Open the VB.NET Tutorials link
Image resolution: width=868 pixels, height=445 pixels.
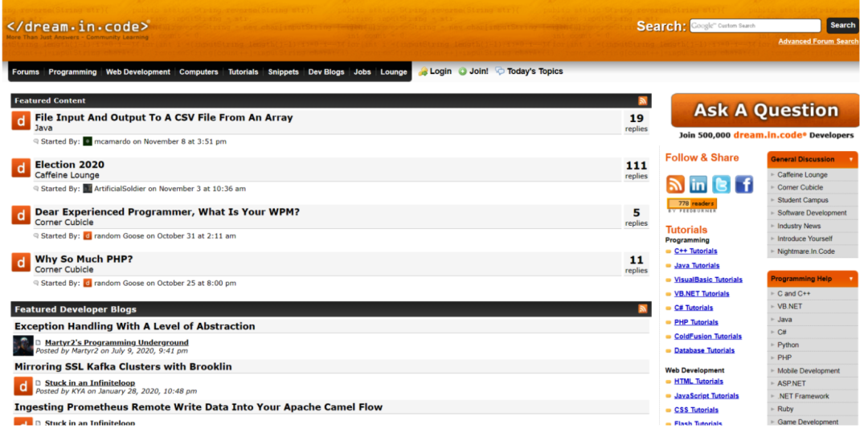[x=702, y=294]
